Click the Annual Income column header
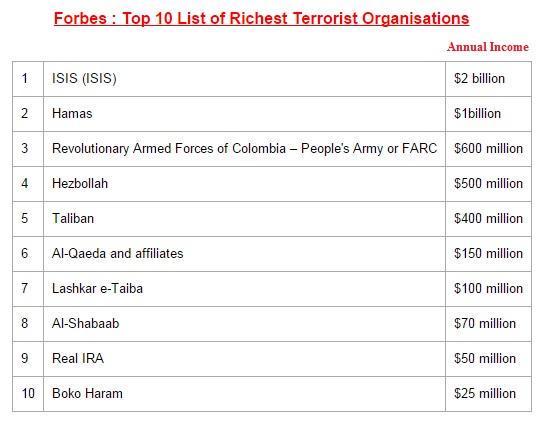549x425 pixels. (x=488, y=47)
